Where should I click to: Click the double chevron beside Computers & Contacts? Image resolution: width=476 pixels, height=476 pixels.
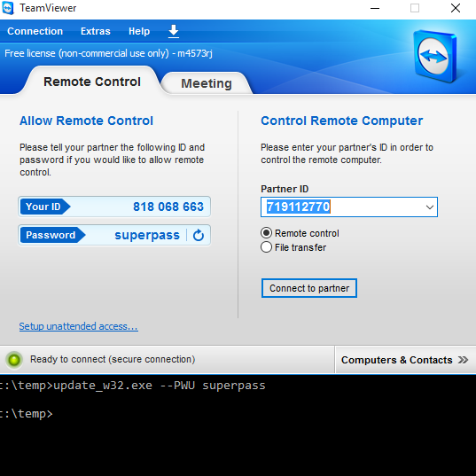464,360
